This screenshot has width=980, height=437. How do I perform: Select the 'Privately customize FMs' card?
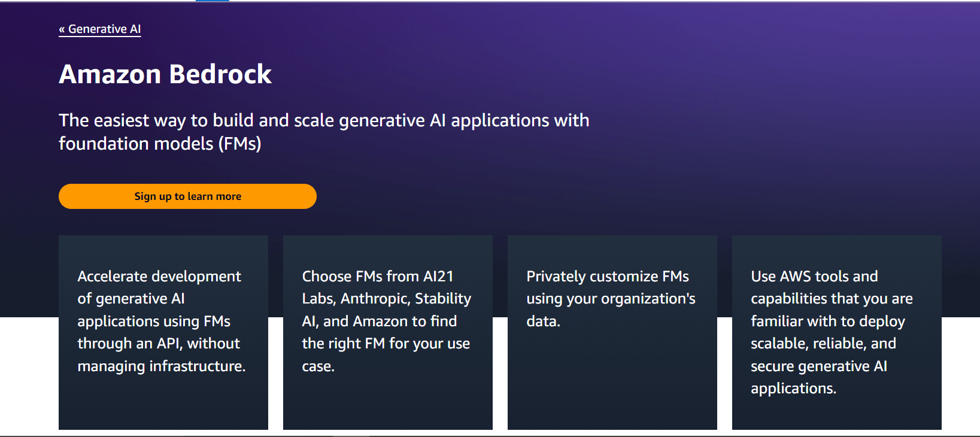612,332
